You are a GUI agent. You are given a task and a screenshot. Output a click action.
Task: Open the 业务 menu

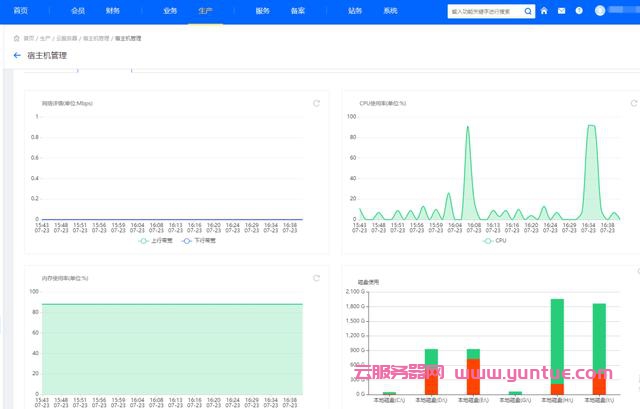pos(170,11)
